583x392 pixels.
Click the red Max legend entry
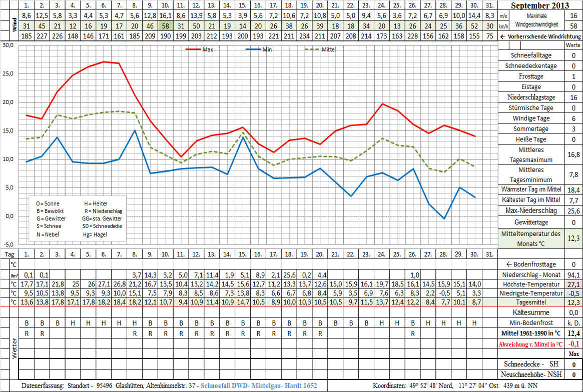[200, 49]
